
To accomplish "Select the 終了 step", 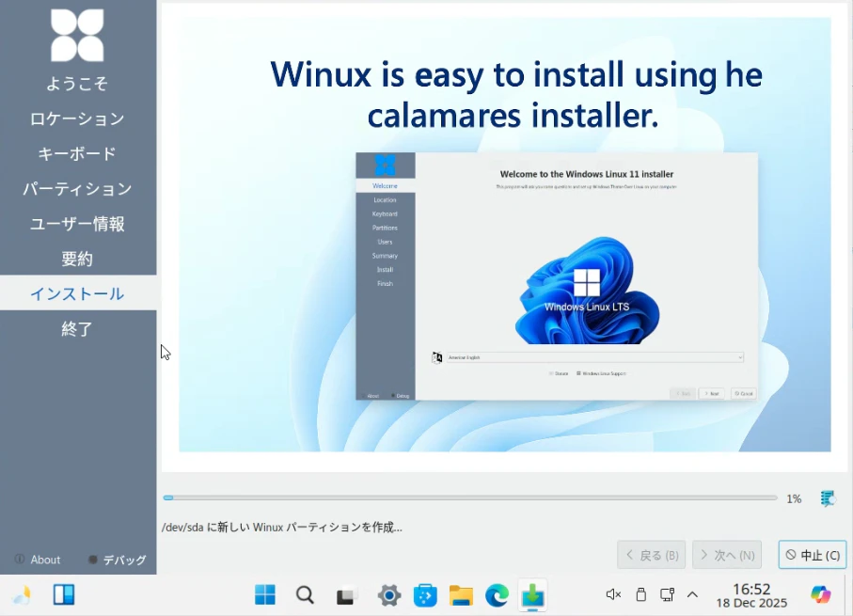I will point(77,328).
